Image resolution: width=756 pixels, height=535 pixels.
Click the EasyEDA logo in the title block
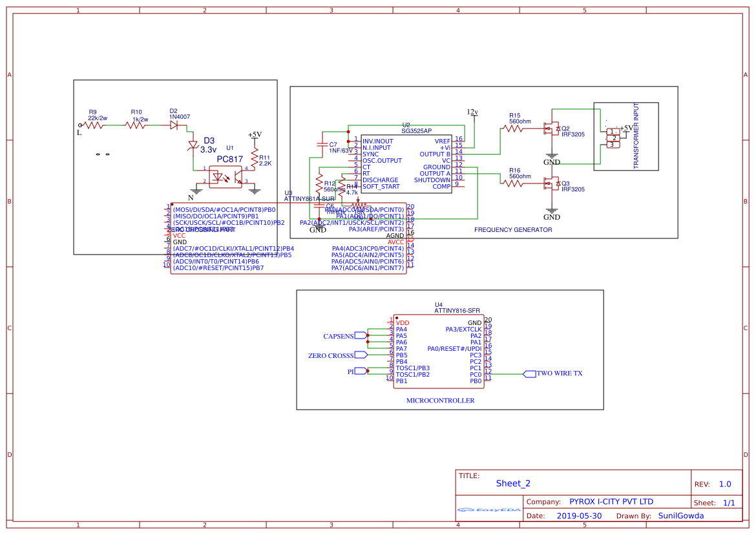[490, 510]
